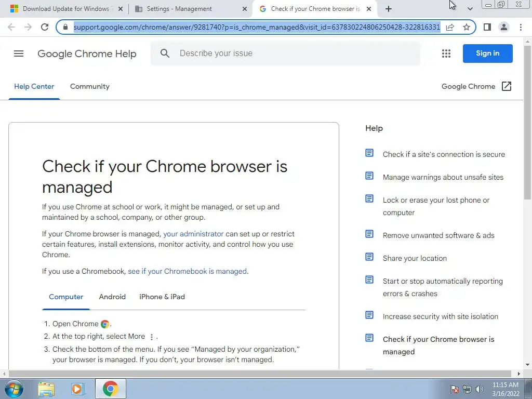This screenshot has width=532, height=399.
Task: Click the browser forward arrow
Action: click(x=28, y=27)
